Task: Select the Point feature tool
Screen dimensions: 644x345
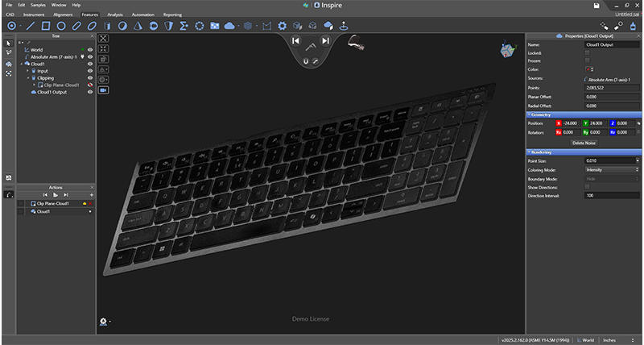Action: 11,26
